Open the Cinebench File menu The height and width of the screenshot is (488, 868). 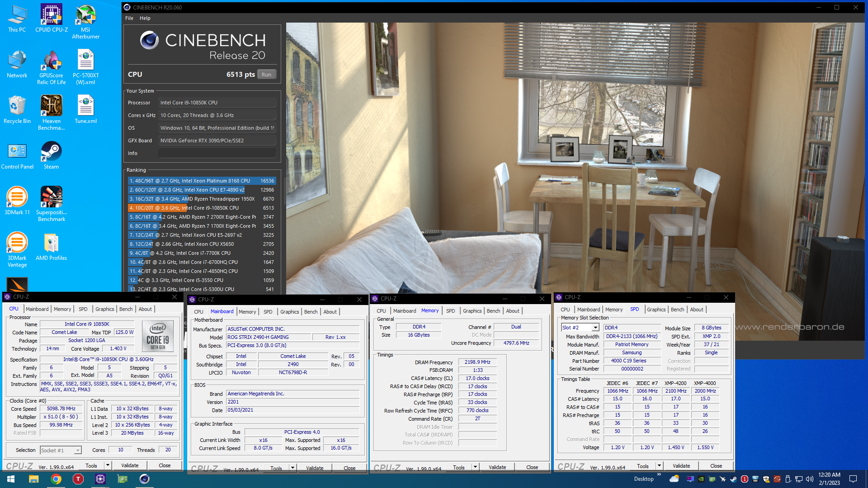[129, 18]
